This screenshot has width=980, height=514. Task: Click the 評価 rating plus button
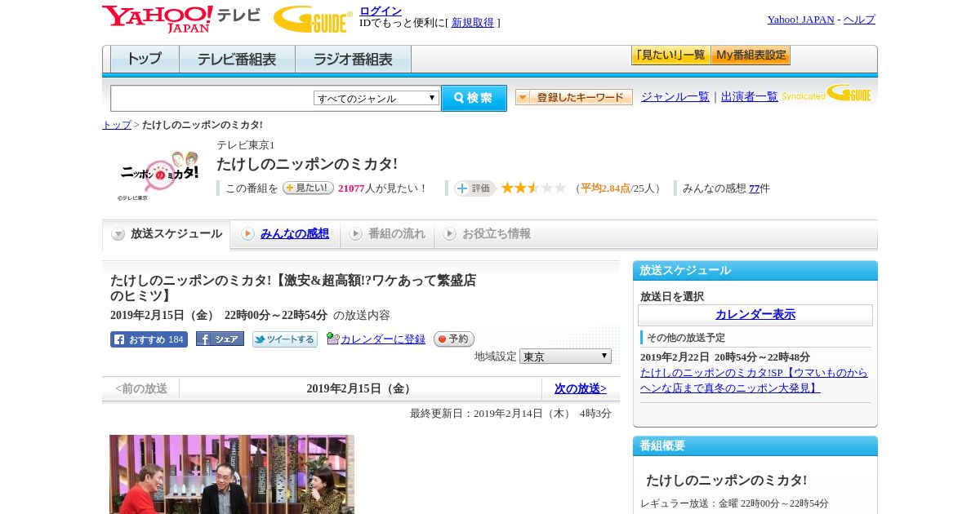pos(474,188)
